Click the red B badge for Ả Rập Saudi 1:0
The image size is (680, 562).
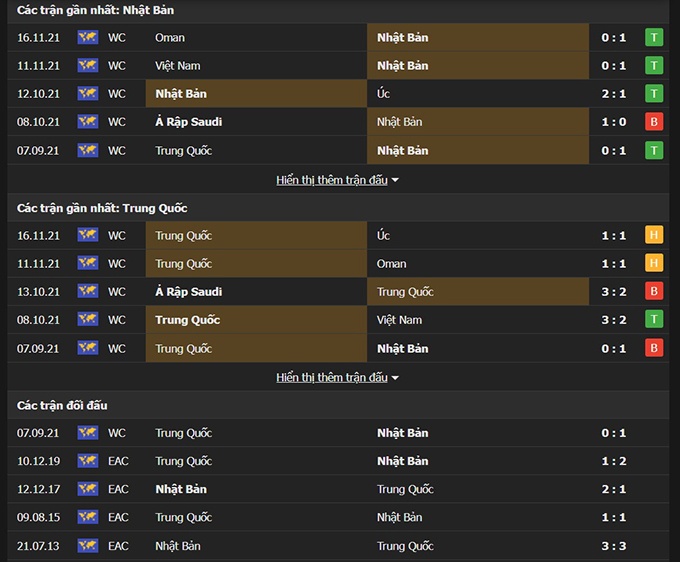(x=654, y=122)
